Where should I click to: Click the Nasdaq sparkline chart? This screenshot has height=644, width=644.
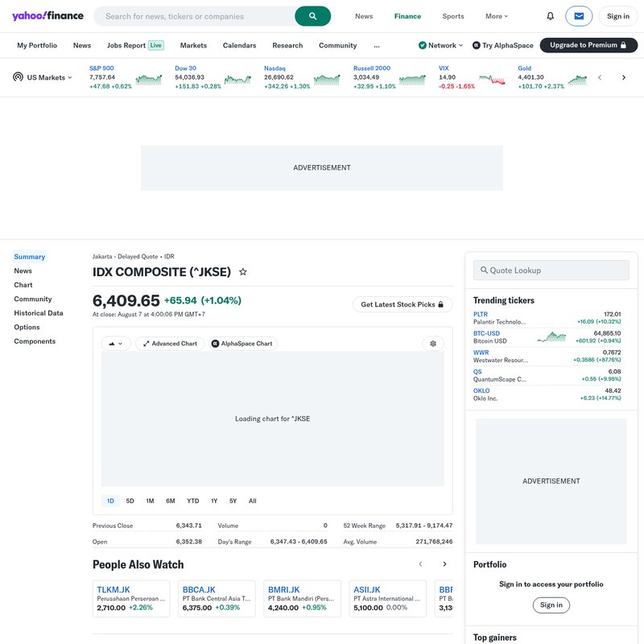(x=327, y=79)
